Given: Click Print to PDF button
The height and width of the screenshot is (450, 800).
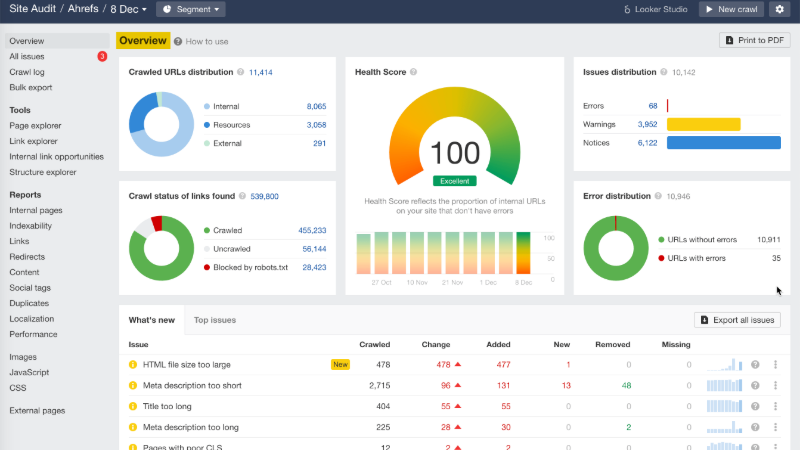Looking at the screenshot, I should pyautogui.click(x=755, y=41).
